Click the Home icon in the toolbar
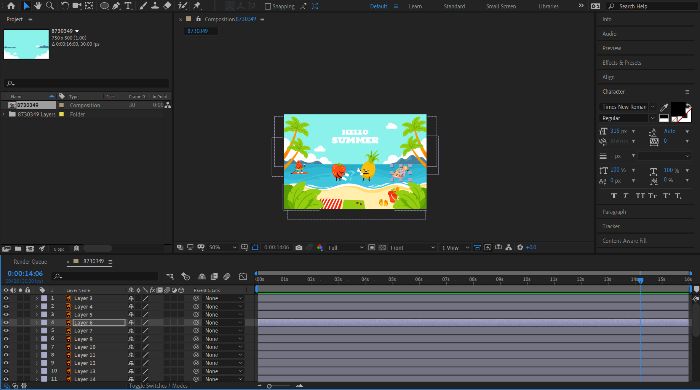Viewport: 700px width, 390px height. click(11, 6)
